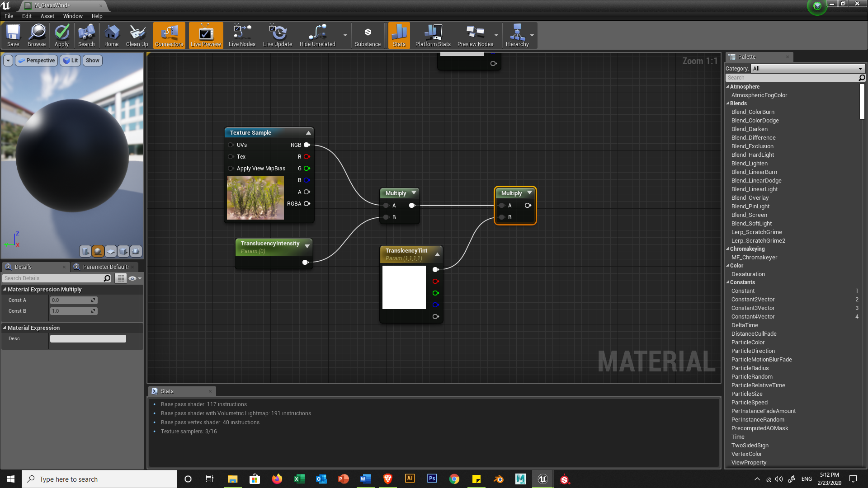Click the Lit view mode button

(x=71, y=61)
